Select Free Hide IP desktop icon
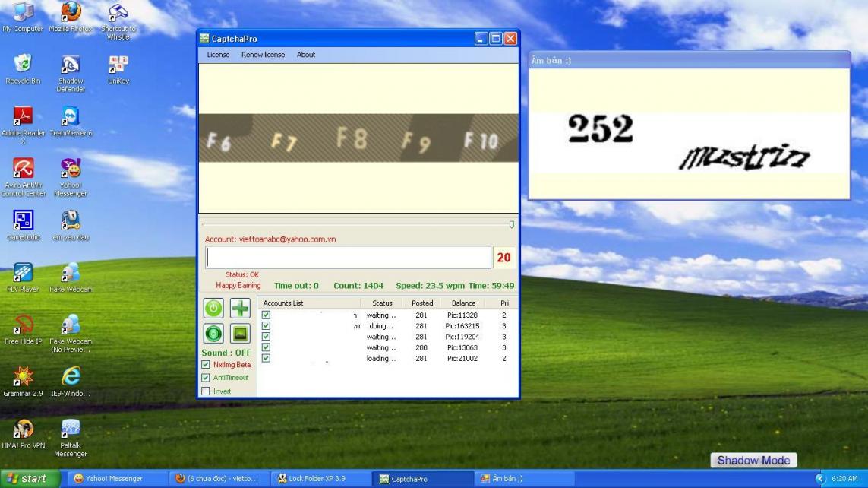Viewport: 868px width, 488px height. tap(23, 330)
